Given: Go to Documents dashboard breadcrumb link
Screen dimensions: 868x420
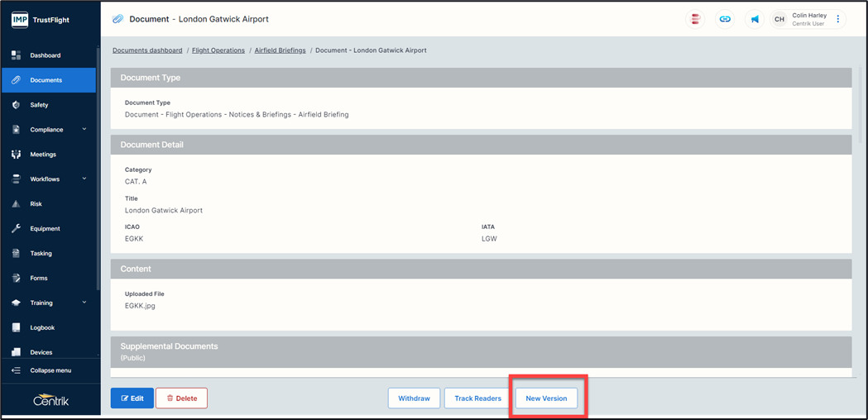Looking at the screenshot, I should point(147,50).
